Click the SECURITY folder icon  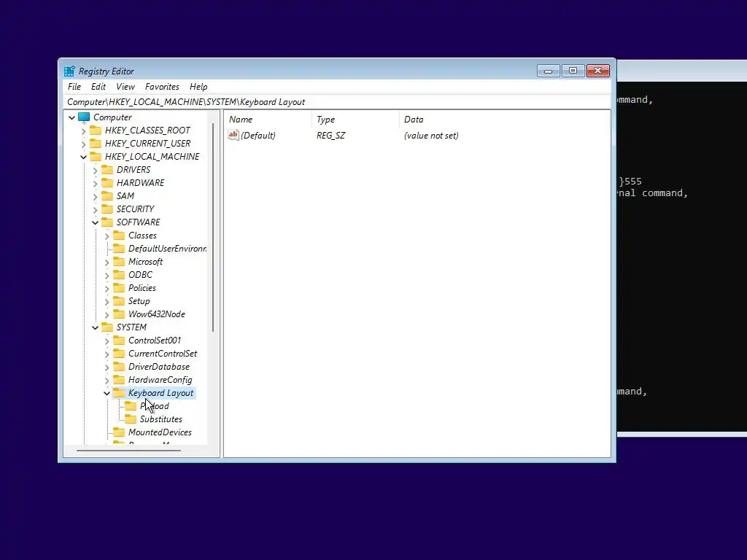[108, 209]
